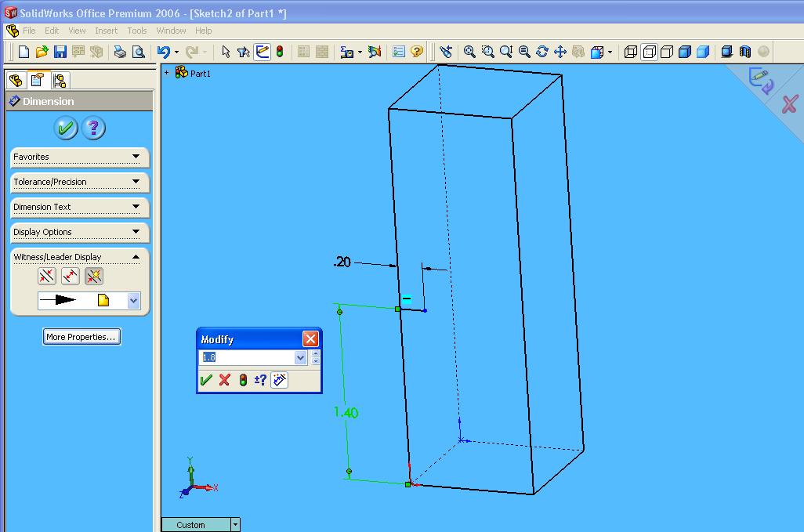
Task: Switch to FeatureManager design tree tab
Action: (16, 81)
